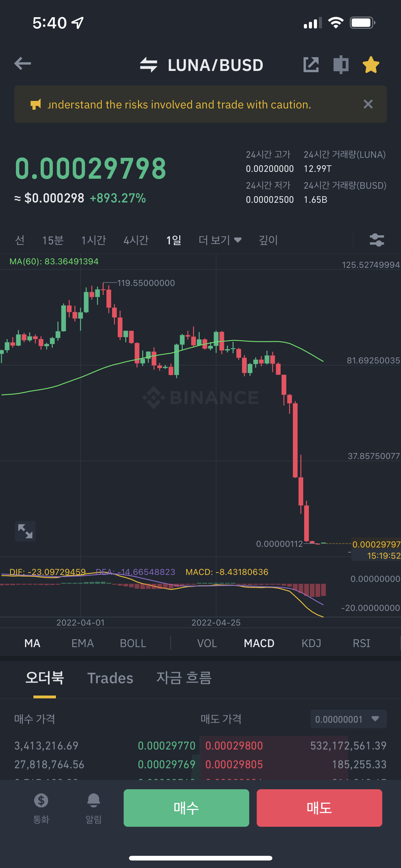Tap ask amount 532,172,561.39
401x868 pixels.
coord(348,746)
